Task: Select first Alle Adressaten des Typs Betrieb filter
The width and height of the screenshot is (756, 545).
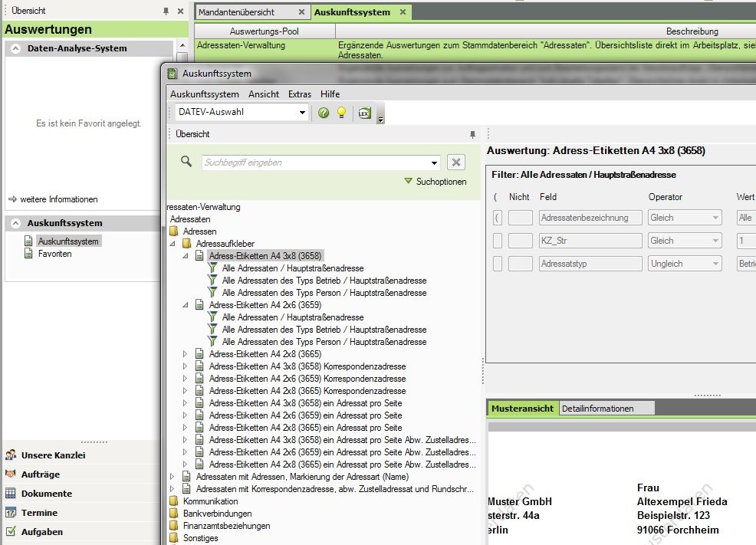Action: click(324, 281)
